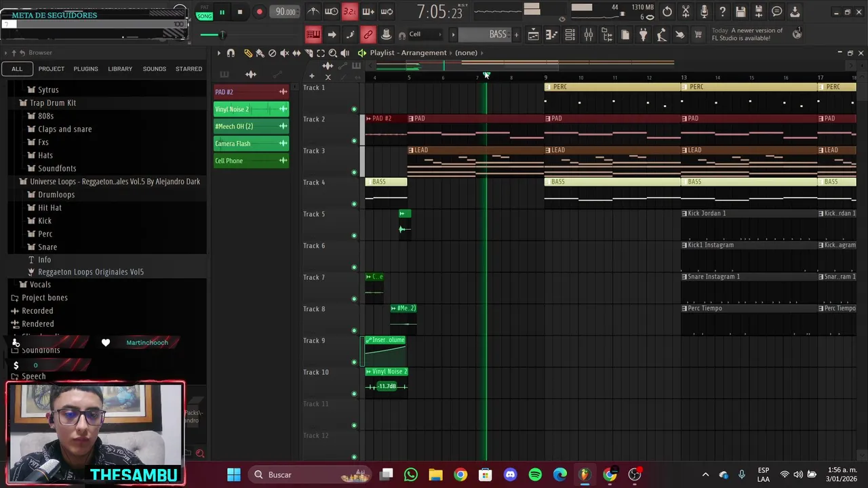Open Spotify from the Windows taskbar

(535, 474)
